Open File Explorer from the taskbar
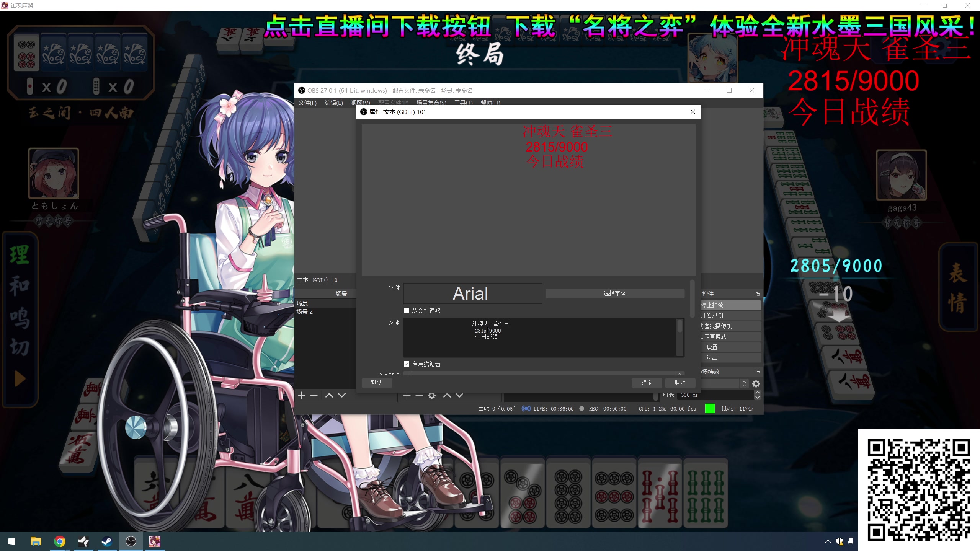980x551 pixels. click(36, 541)
